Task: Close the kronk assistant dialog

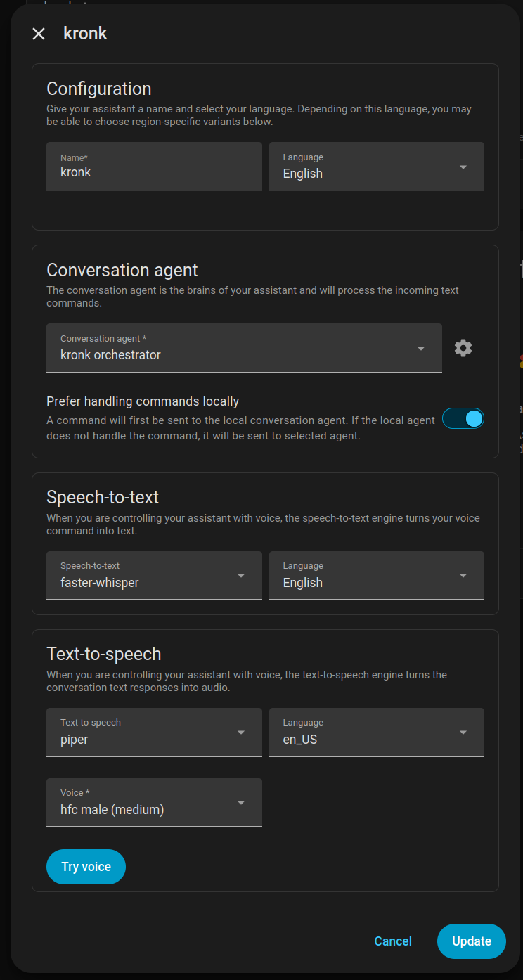Action: pos(39,34)
